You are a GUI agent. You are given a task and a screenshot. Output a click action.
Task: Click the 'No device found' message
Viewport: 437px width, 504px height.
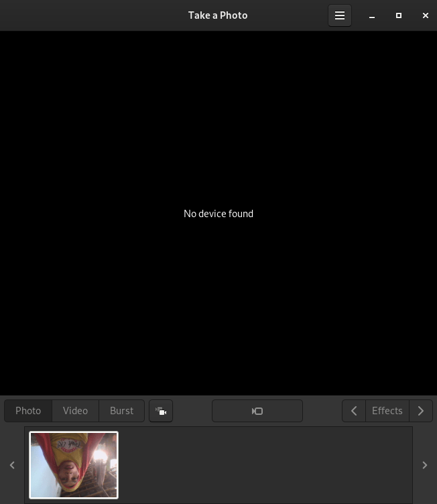coord(218,214)
